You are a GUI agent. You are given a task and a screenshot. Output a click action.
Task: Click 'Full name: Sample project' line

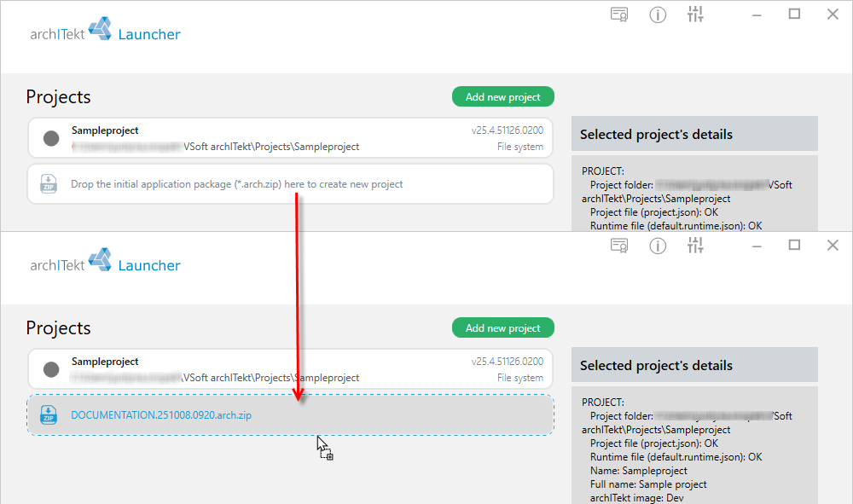tap(648, 484)
